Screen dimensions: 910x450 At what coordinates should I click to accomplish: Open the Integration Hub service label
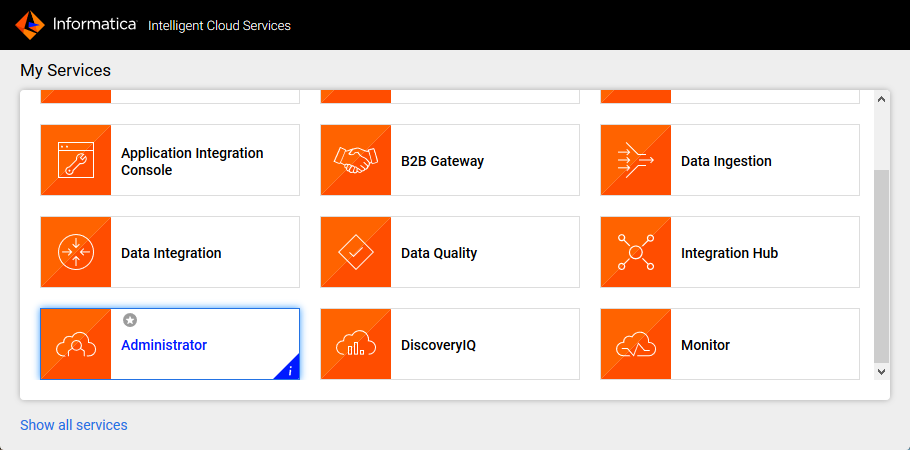(729, 253)
